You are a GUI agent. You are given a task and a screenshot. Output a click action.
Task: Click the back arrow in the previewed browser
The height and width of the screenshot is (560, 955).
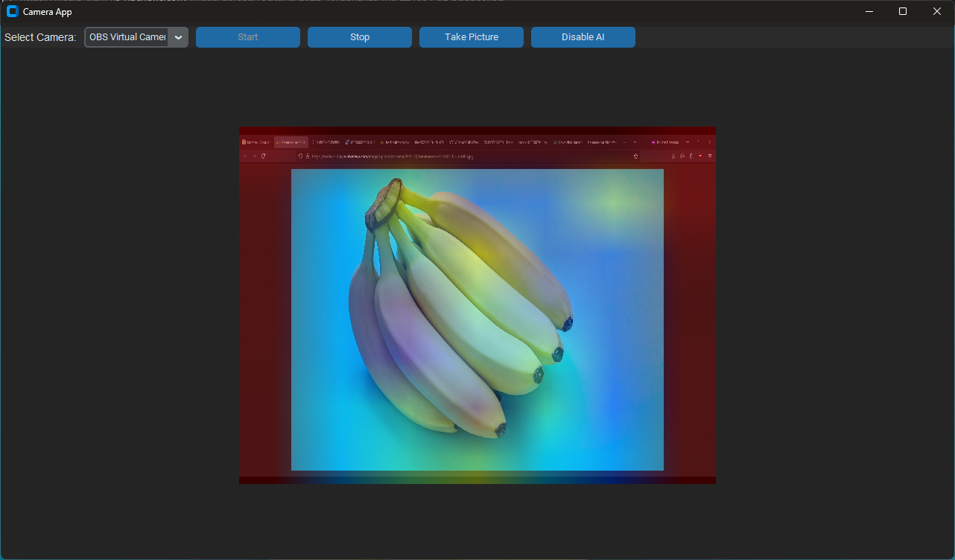pos(245,156)
